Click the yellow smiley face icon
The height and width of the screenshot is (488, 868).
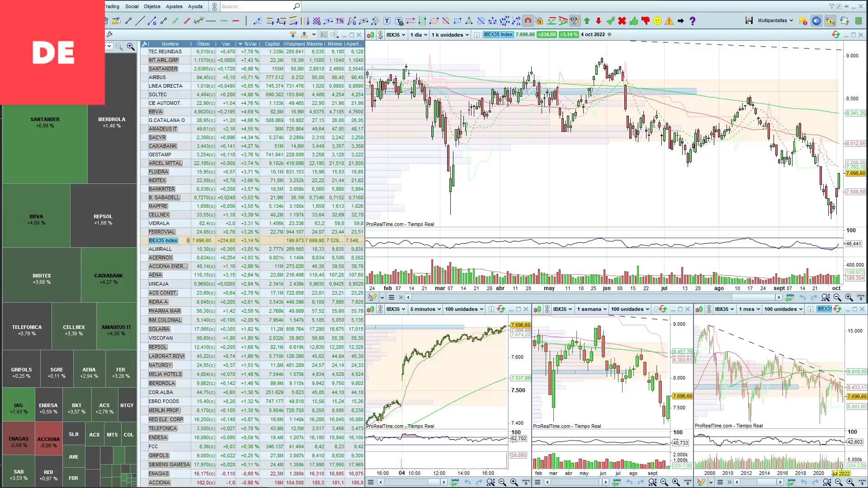[x=657, y=21]
